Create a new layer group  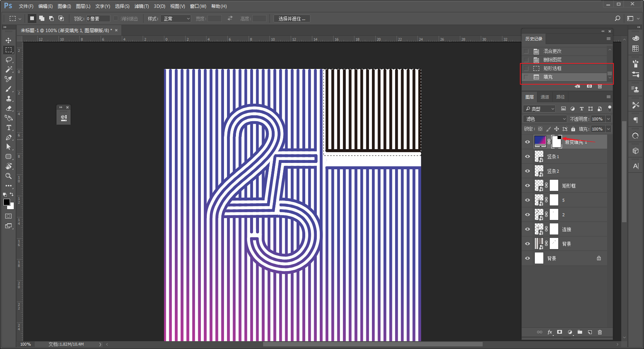click(580, 332)
